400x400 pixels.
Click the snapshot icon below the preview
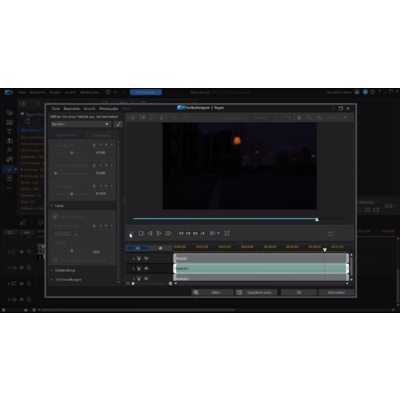(330, 234)
